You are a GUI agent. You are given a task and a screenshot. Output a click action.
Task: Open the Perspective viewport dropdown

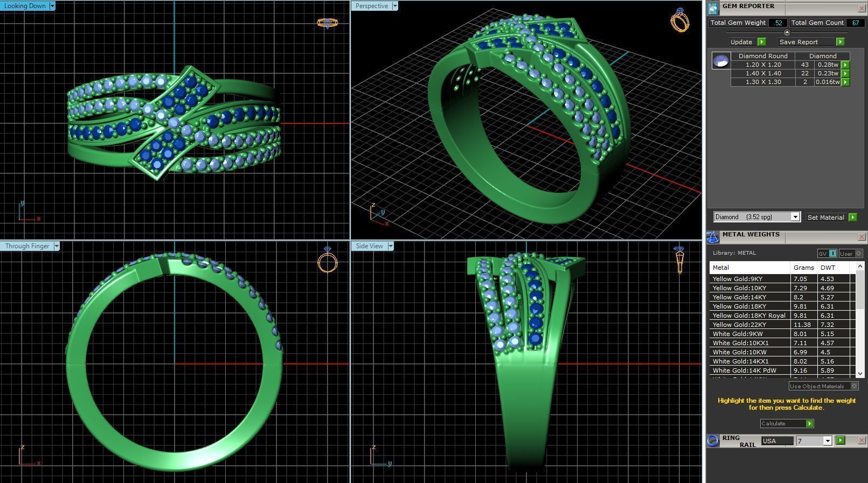[x=395, y=6]
